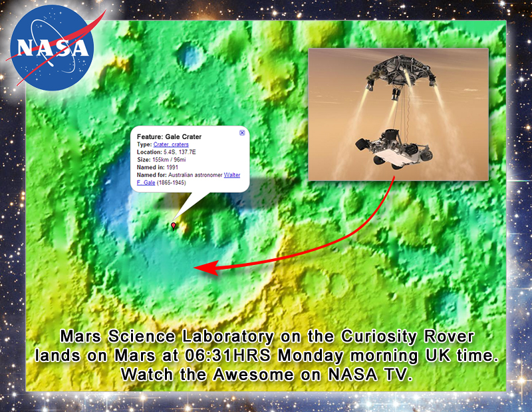
Task: Click the 'Mars Science Laboratory on the Curiosity Rover' line
Action: tap(267, 337)
